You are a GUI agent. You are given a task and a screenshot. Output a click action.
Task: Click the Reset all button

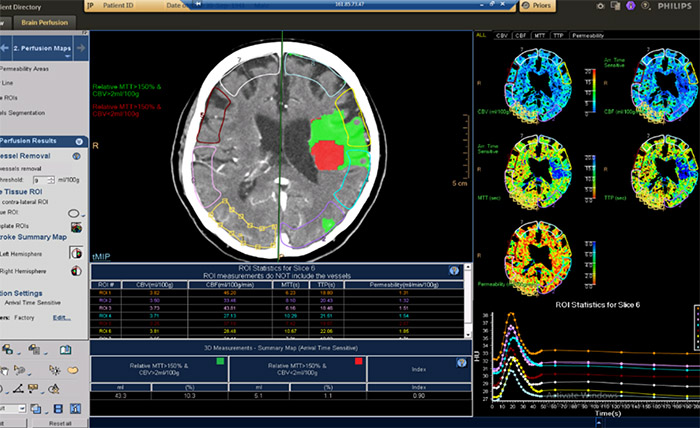coord(60,423)
